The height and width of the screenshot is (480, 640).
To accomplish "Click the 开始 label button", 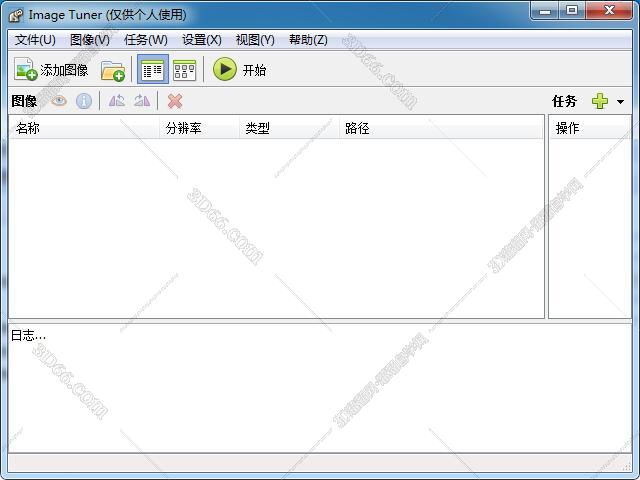I will coord(254,70).
